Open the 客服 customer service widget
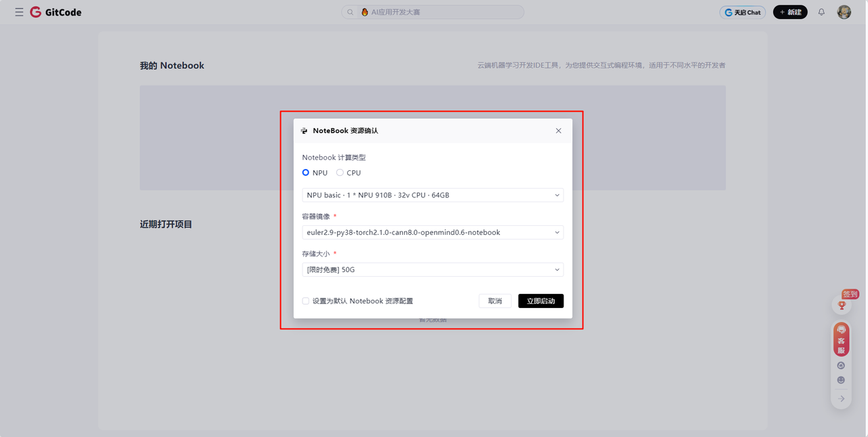868x437 pixels. (841, 339)
